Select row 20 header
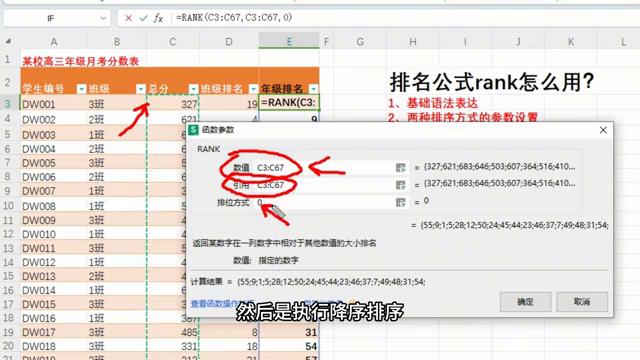 click(8, 346)
